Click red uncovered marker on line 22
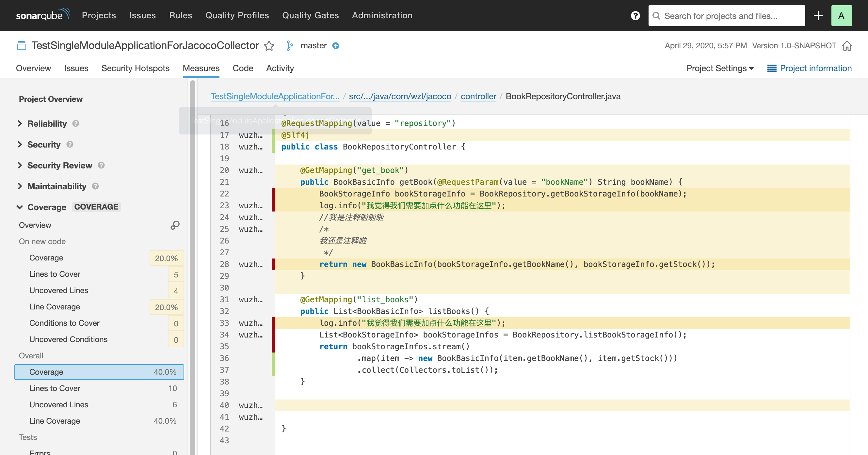 click(273, 194)
